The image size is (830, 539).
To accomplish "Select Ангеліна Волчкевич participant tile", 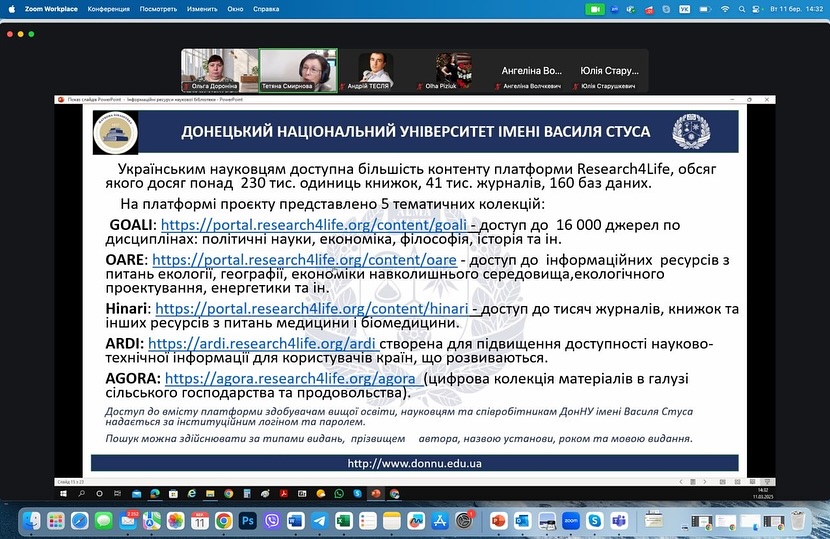I will tap(531, 70).
